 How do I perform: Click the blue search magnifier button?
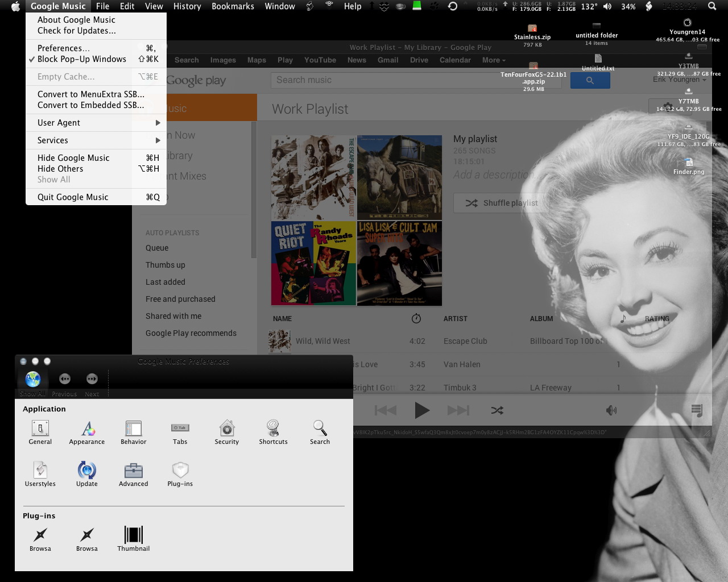pyautogui.click(x=590, y=80)
